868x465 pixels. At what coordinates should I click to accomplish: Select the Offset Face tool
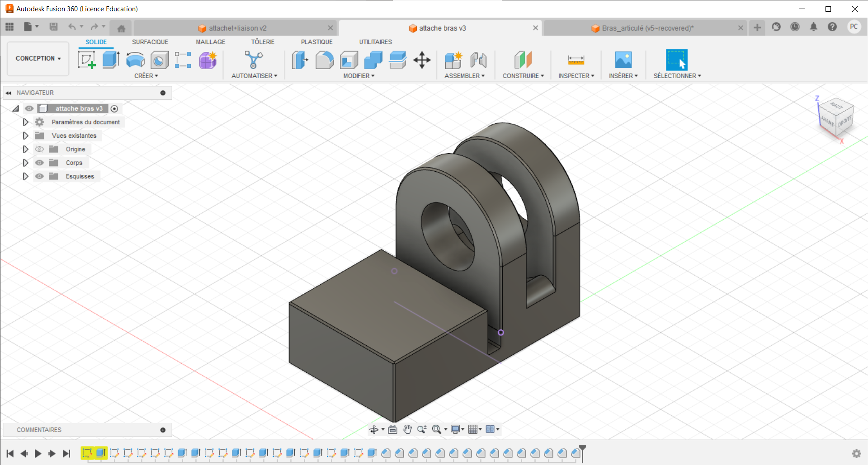[397, 60]
